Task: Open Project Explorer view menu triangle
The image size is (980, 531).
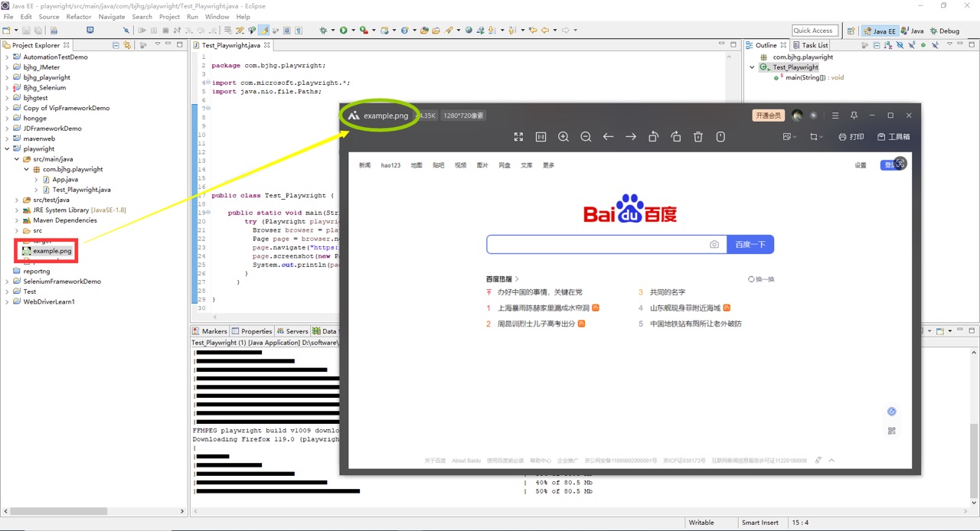Action: 158,44
